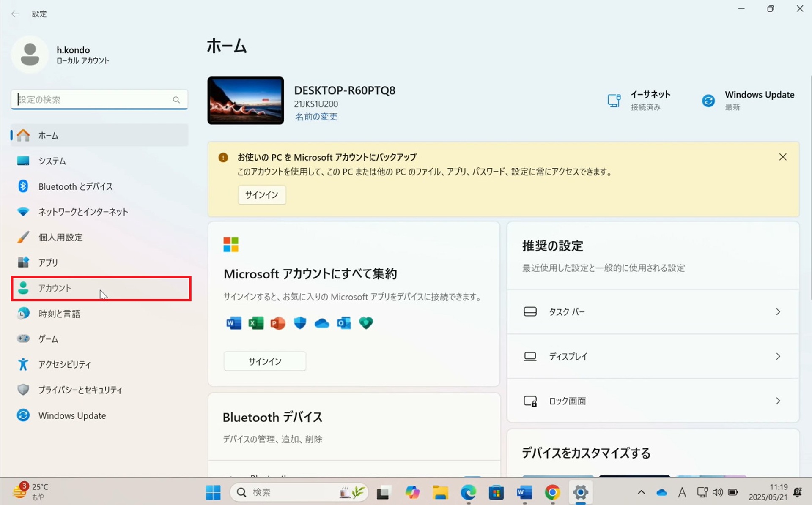Click the Settings gear in taskbar
Image resolution: width=812 pixels, height=505 pixels.
pyautogui.click(x=581, y=492)
